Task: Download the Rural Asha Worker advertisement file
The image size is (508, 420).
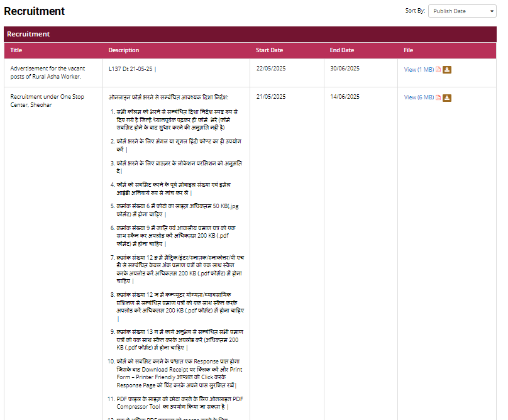Action: point(447,69)
